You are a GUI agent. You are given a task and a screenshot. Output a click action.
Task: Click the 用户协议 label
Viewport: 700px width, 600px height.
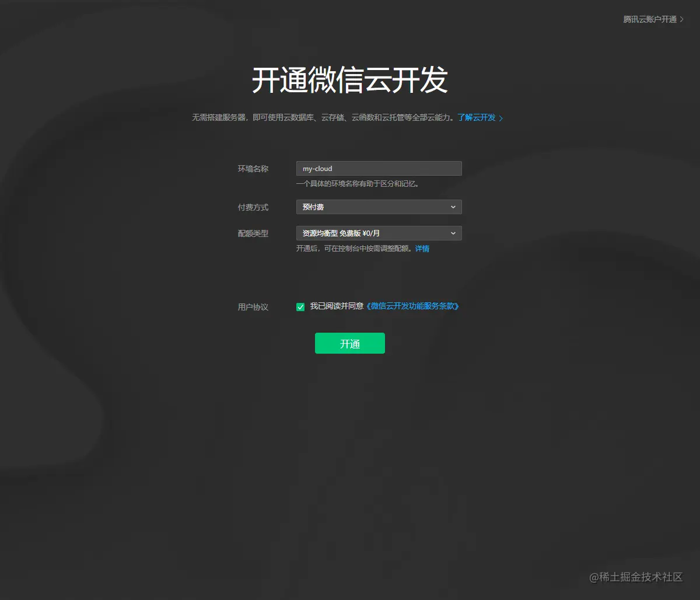253,307
